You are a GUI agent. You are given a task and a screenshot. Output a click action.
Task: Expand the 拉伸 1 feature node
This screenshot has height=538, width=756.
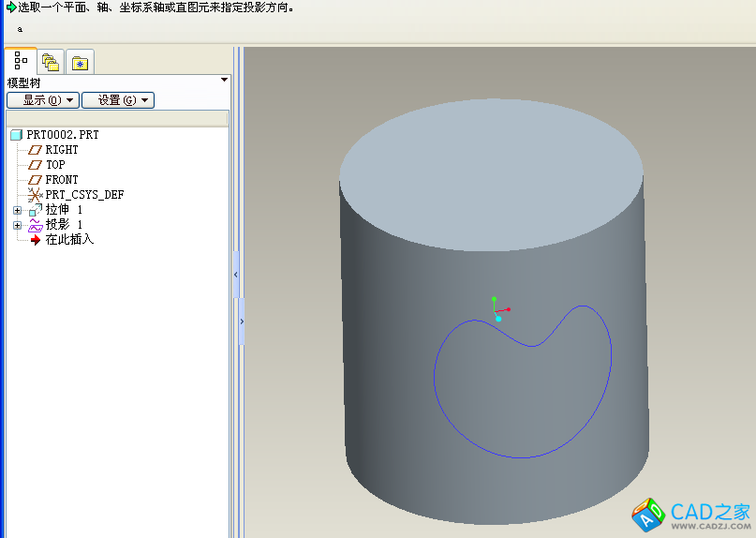coord(17,210)
